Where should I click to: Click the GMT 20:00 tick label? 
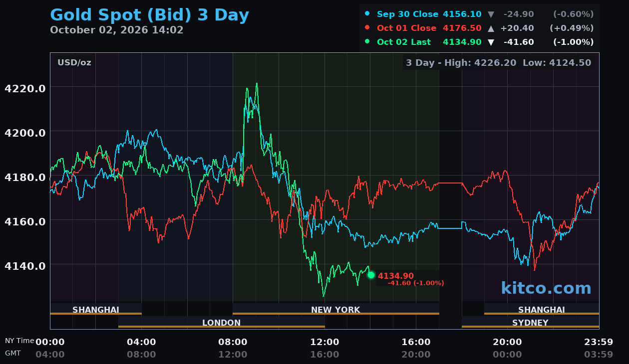416,355
